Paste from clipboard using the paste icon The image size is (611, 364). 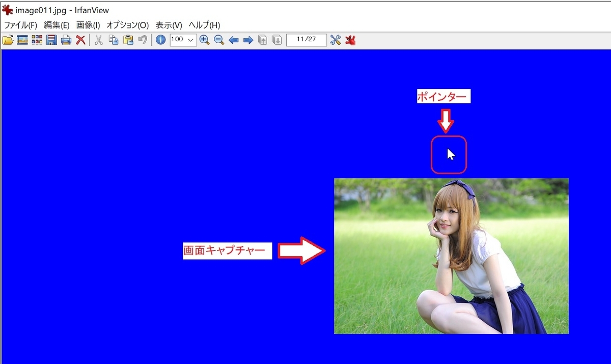[x=128, y=40]
